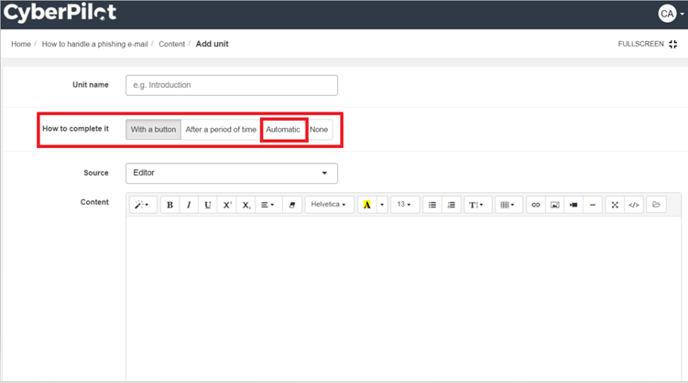Click the FULLSCREEN button

tap(648, 44)
